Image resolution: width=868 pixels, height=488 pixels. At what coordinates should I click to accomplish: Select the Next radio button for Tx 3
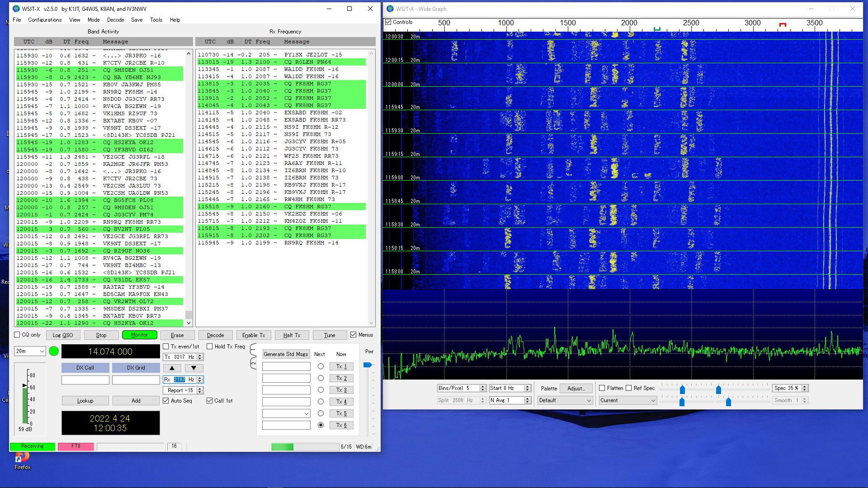(321, 390)
